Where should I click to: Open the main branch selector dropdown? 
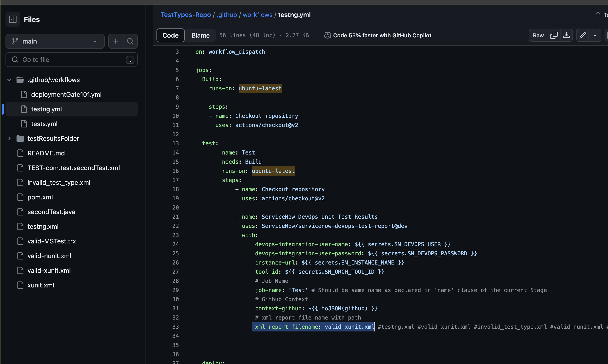coord(55,41)
